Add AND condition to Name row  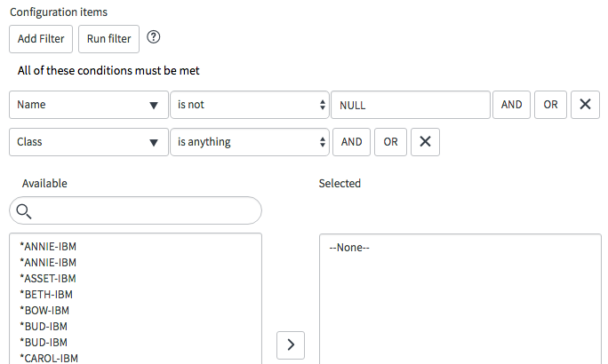(x=512, y=105)
